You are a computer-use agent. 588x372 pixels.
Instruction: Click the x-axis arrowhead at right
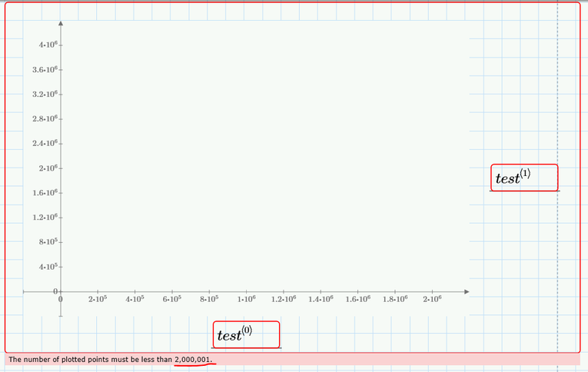(467, 292)
